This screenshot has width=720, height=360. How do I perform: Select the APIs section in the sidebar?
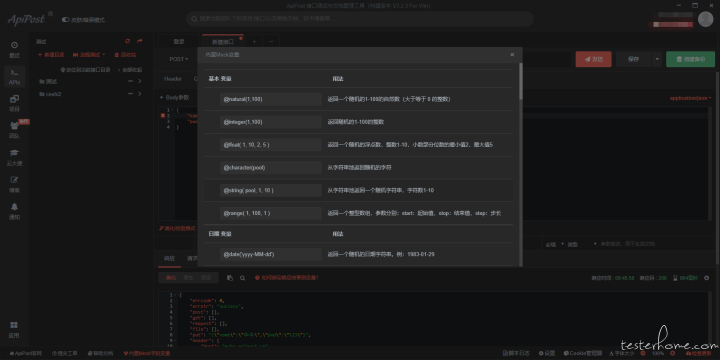(14, 76)
